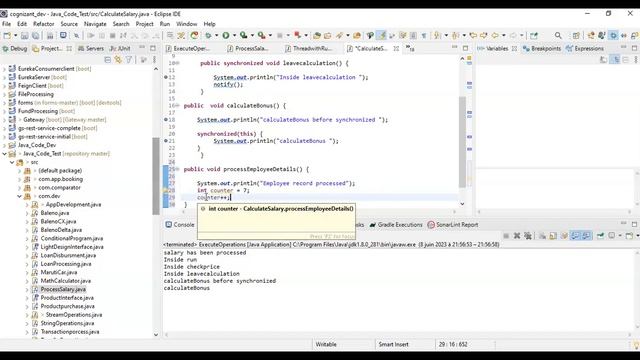Toggle breakpoint marker at line 21
Viewport: 640px width, 360px height.
(x=166, y=141)
